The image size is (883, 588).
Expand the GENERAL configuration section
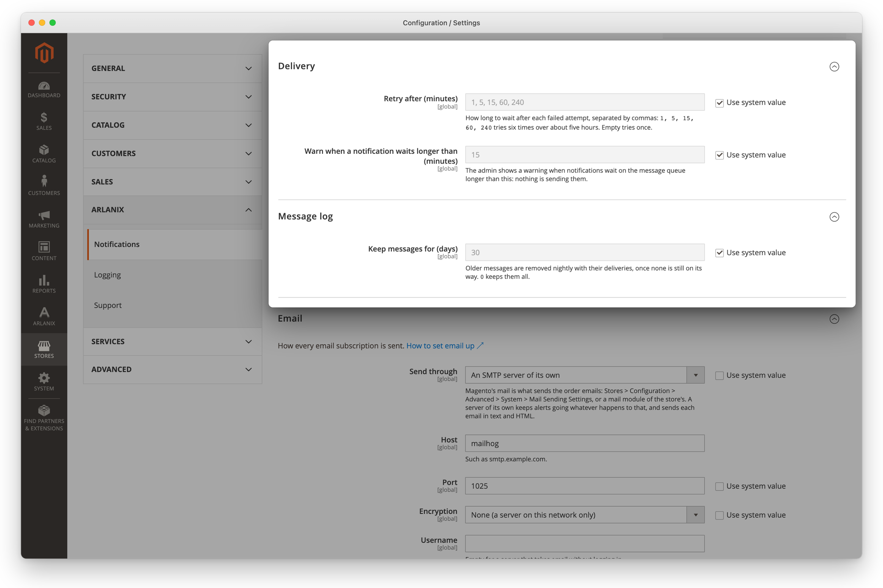(173, 68)
